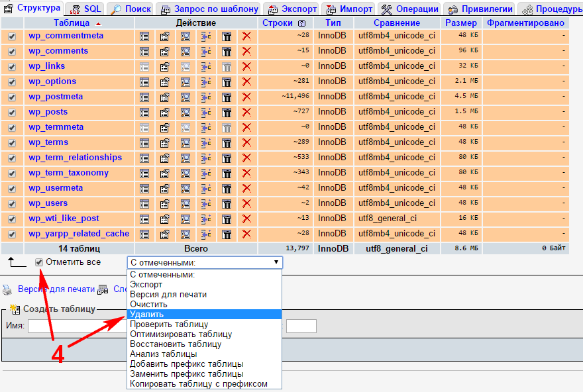Click Structure icon for wp_yarpp_related_cache row

[x=165, y=234]
